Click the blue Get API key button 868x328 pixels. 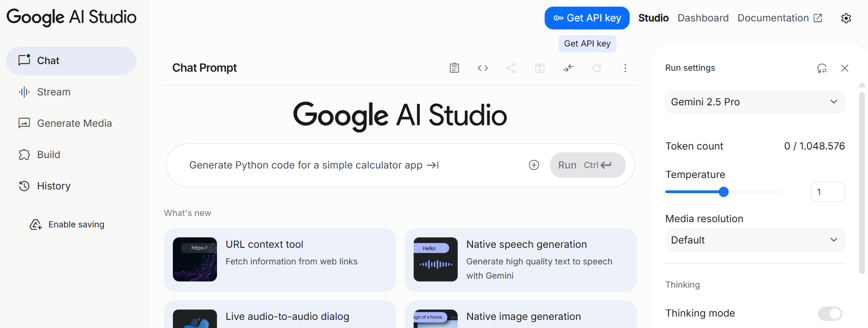pos(587,18)
